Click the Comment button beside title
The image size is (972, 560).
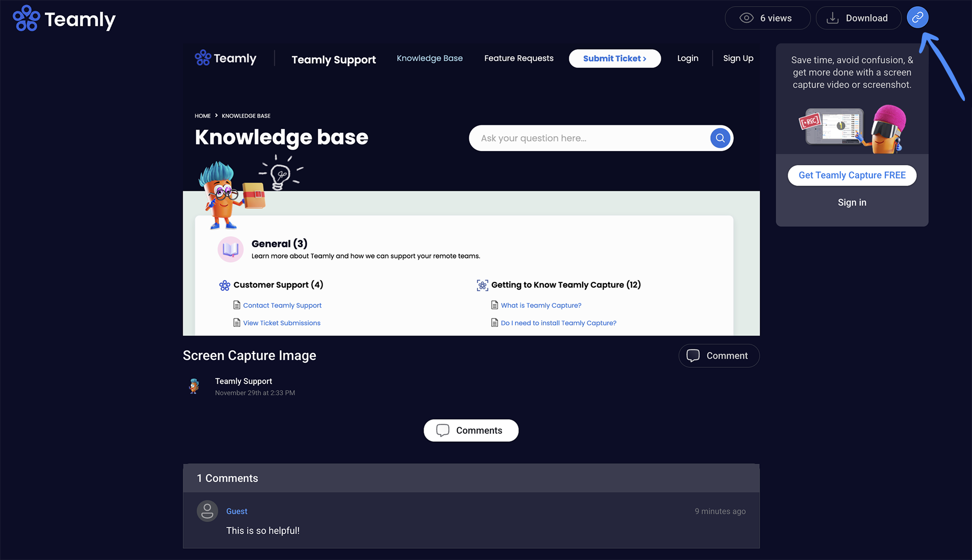pyautogui.click(x=719, y=355)
